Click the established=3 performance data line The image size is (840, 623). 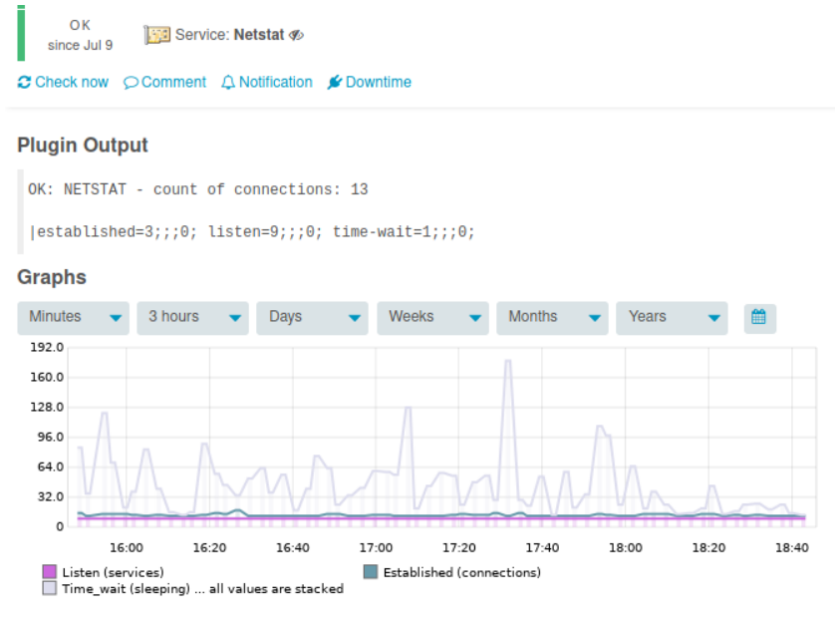pos(252,232)
